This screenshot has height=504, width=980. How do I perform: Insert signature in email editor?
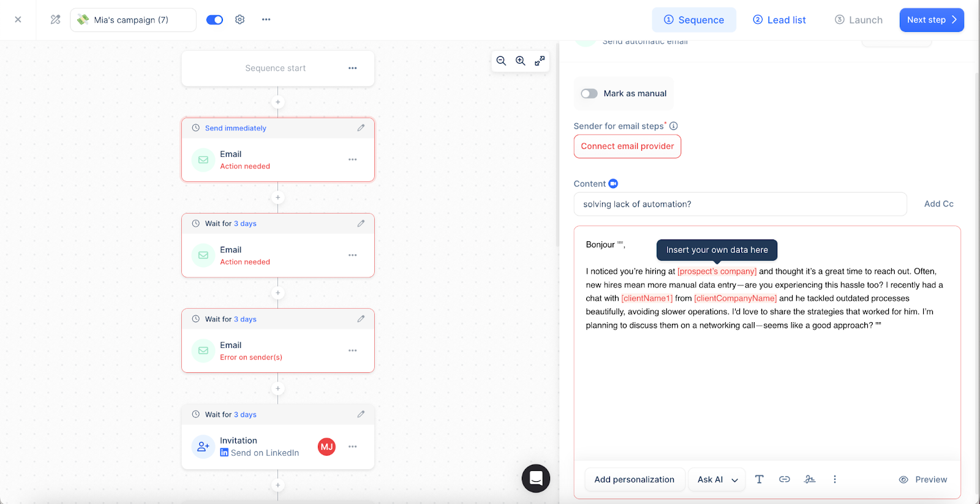(810, 480)
